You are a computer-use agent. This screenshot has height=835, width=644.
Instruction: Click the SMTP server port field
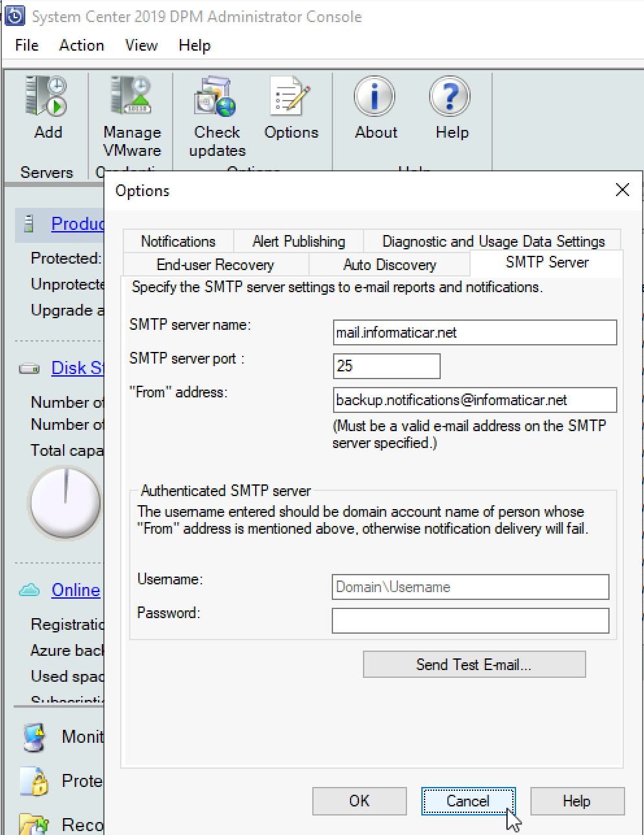(x=386, y=366)
